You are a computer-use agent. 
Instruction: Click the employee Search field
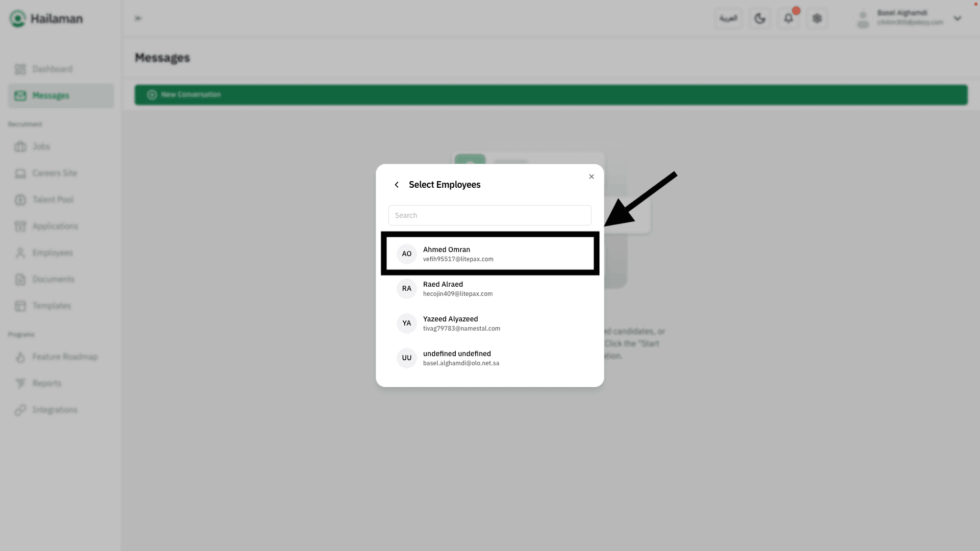(489, 215)
